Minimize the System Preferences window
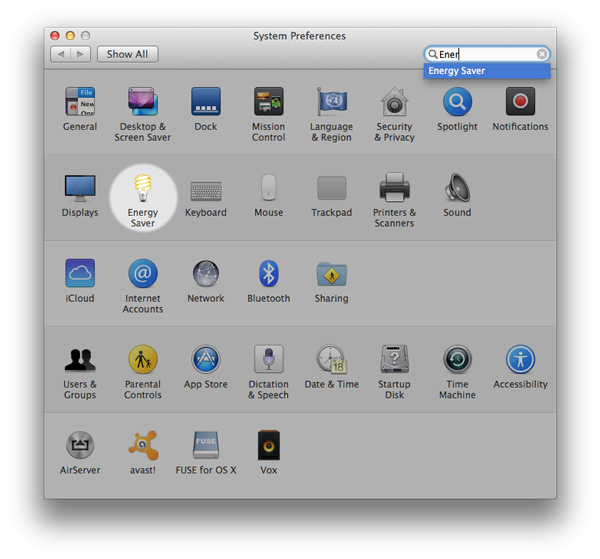 click(x=70, y=36)
